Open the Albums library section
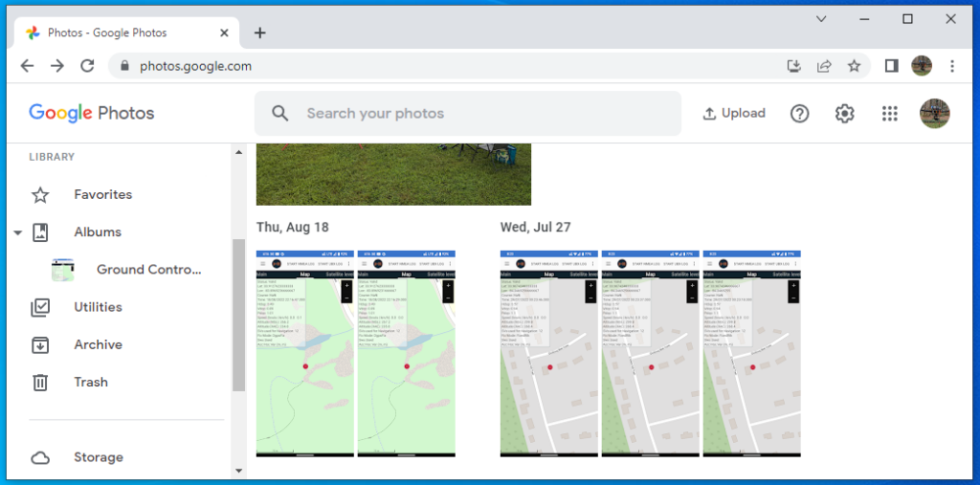The image size is (980, 485). pos(98,231)
